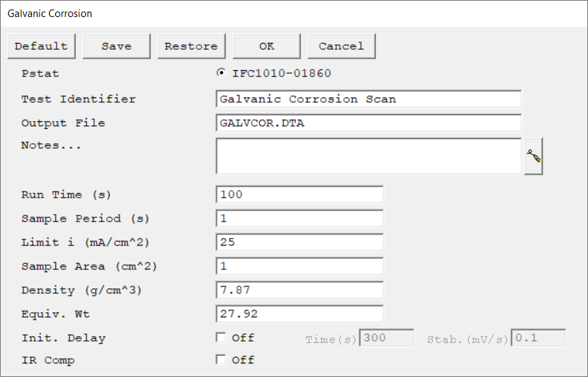Click the Test Identifier text field
588x377 pixels.
pyautogui.click(x=368, y=99)
